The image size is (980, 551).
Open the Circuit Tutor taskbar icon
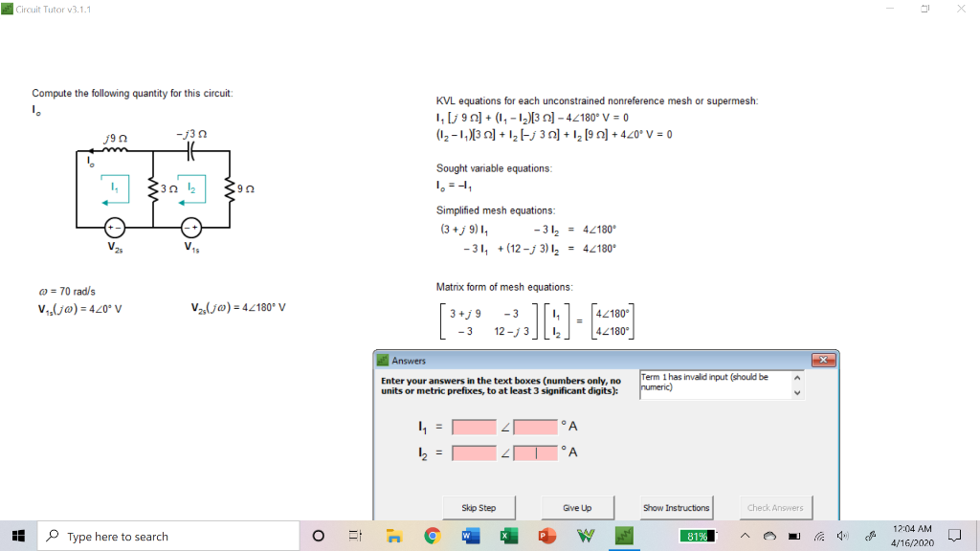[623, 537]
